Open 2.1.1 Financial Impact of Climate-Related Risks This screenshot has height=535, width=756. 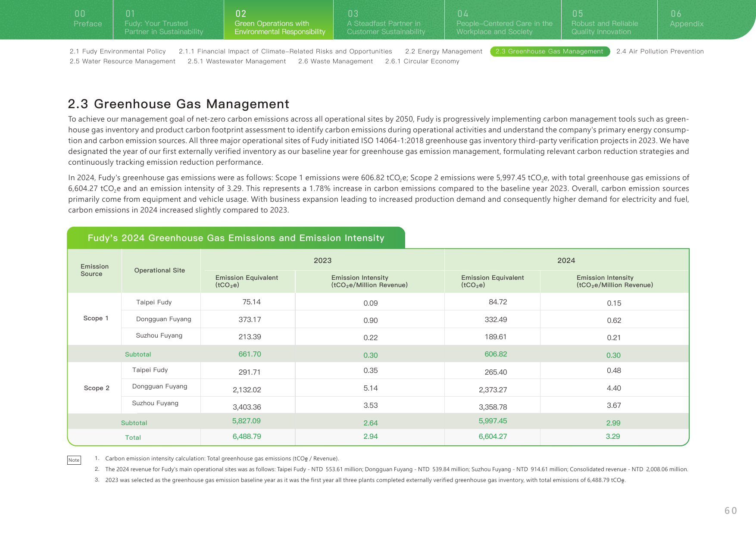click(x=285, y=51)
